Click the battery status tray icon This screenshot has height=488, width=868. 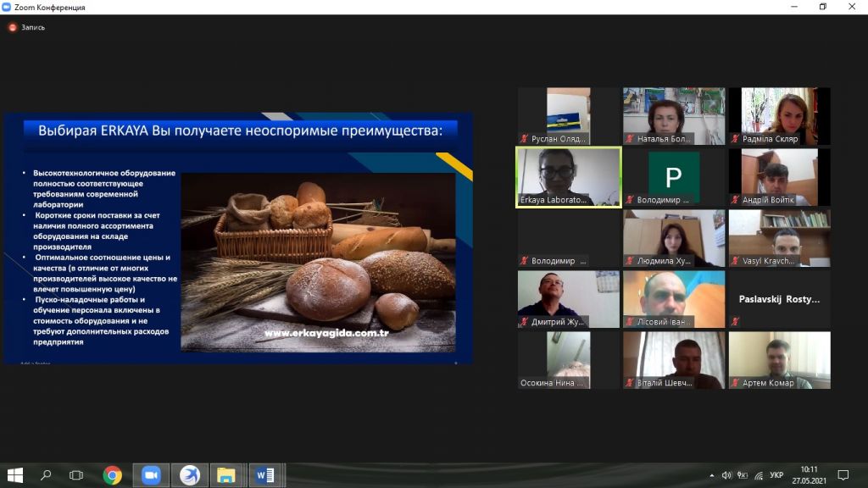coord(743,475)
